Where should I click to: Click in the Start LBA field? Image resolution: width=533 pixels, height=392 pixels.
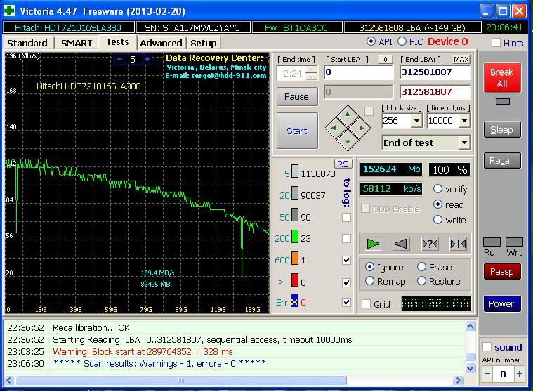point(358,72)
